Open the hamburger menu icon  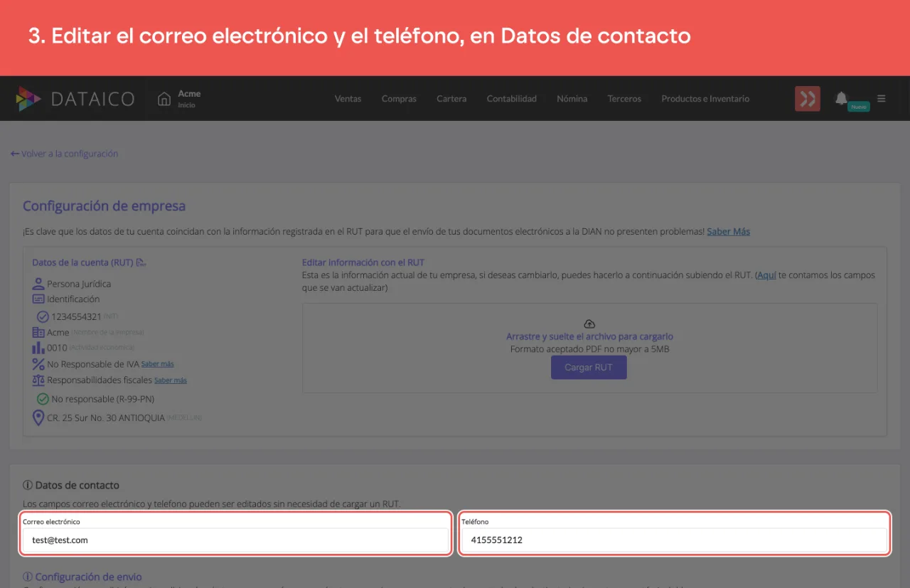pos(882,99)
